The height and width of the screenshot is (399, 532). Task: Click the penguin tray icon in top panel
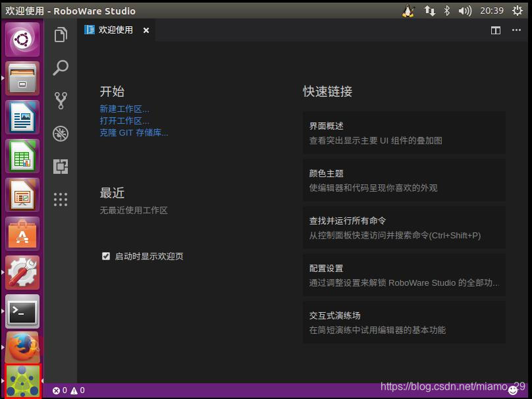pyautogui.click(x=408, y=11)
